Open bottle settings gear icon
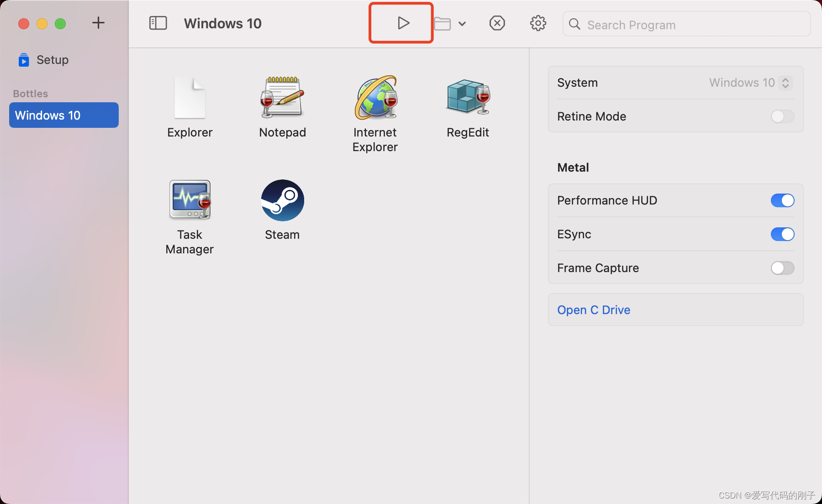The height and width of the screenshot is (504, 822). point(538,23)
